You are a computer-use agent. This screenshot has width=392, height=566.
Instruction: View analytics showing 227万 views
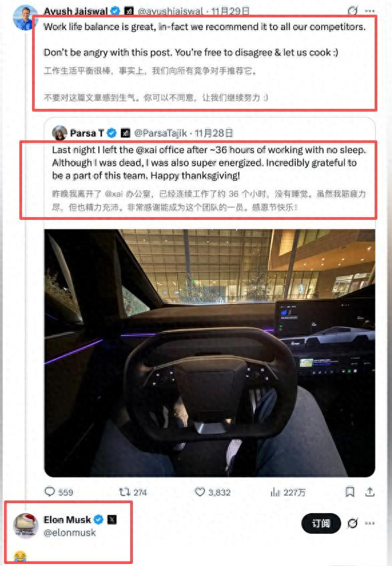tap(287, 492)
